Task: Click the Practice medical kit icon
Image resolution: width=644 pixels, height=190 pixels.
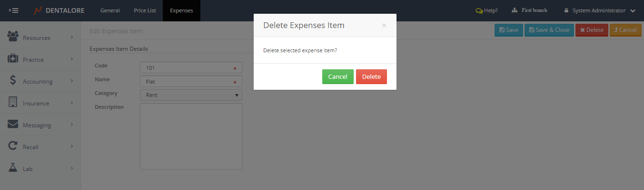Action: pos(13,59)
